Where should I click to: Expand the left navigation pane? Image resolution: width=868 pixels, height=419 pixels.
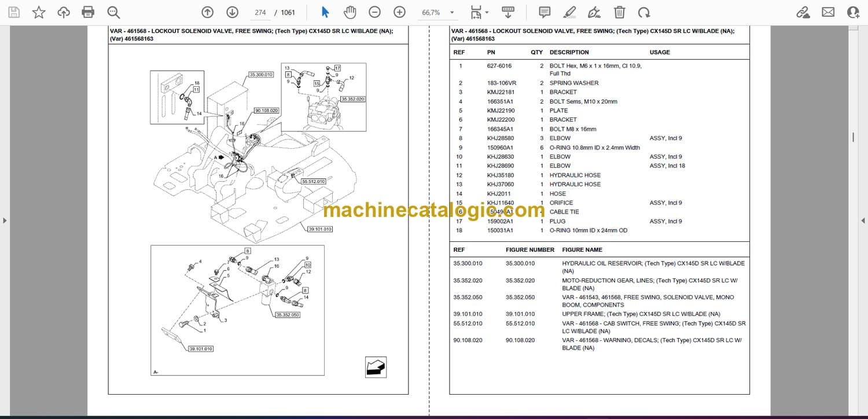(x=5, y=220)
